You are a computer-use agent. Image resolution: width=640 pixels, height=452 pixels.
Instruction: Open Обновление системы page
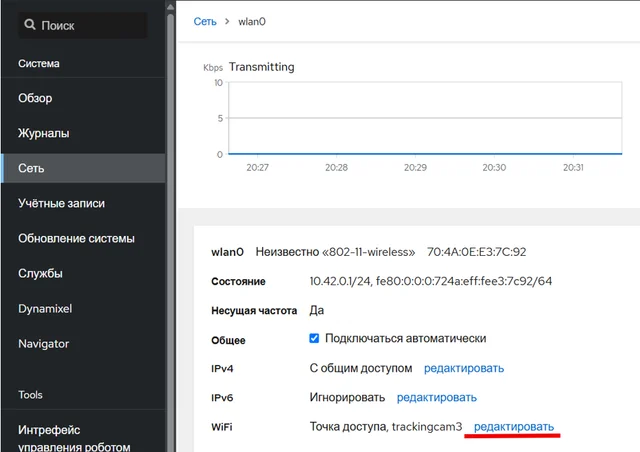point(83,238)
